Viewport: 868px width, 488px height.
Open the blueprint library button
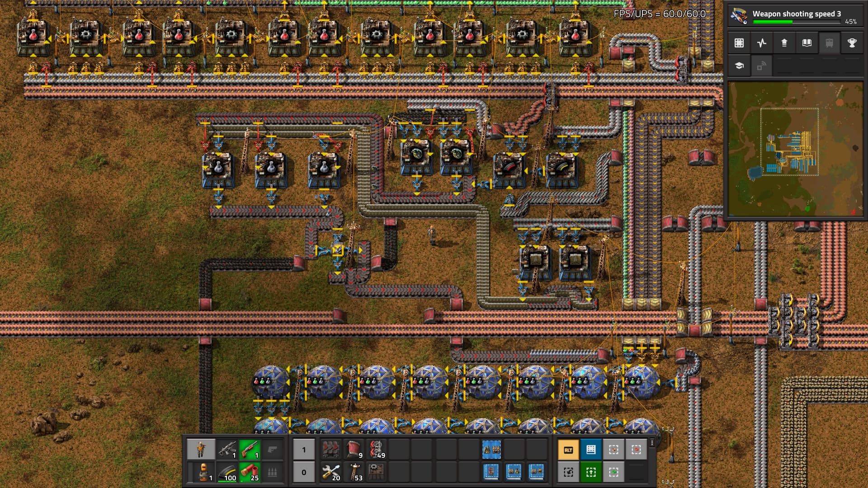[739, 43]
